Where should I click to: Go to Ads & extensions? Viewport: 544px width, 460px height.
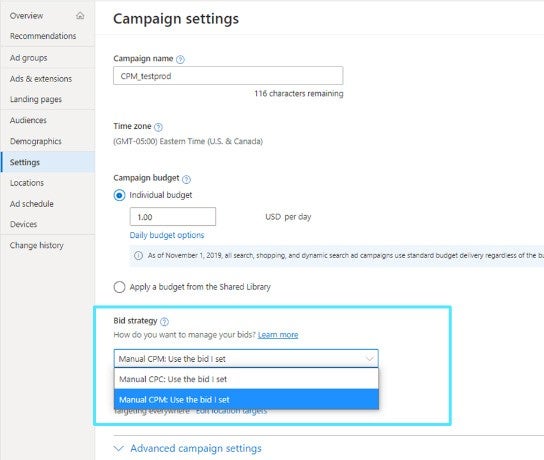(x=41, y=79)
